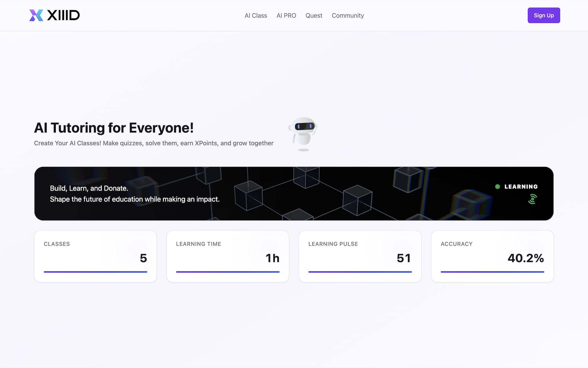Open the ACCURACY stat card
This screenshot has height=368, width=588.
coord(492,256)
